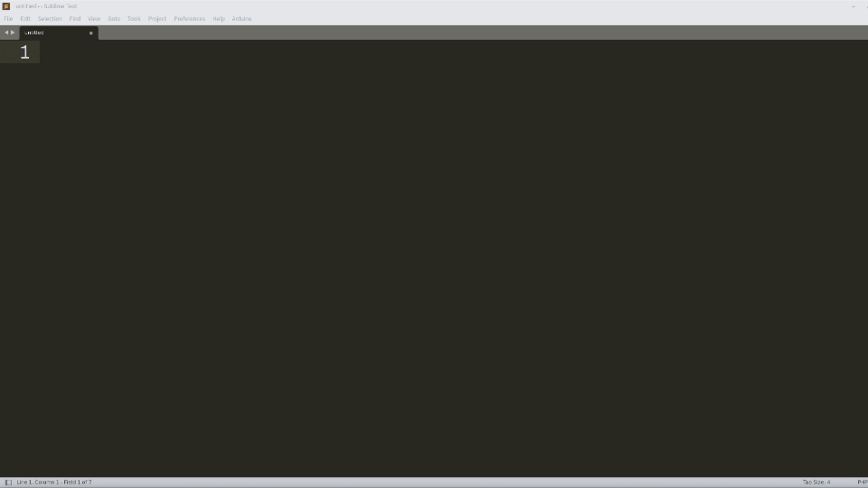The width and height of the screenshot is (868, 488).
Task: Open the PHP syntax selector in status bar
Action: point(862,483)
